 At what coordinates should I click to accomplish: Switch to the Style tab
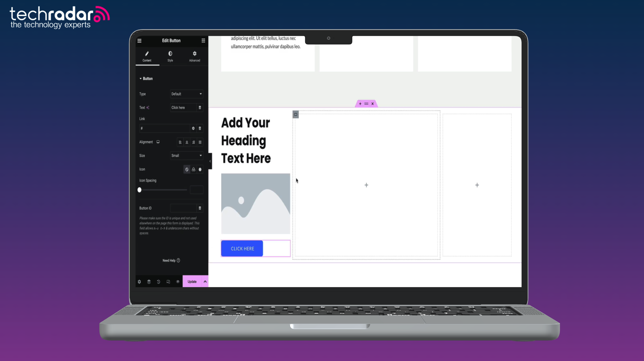pyautogui.click(x=170, y=56)
